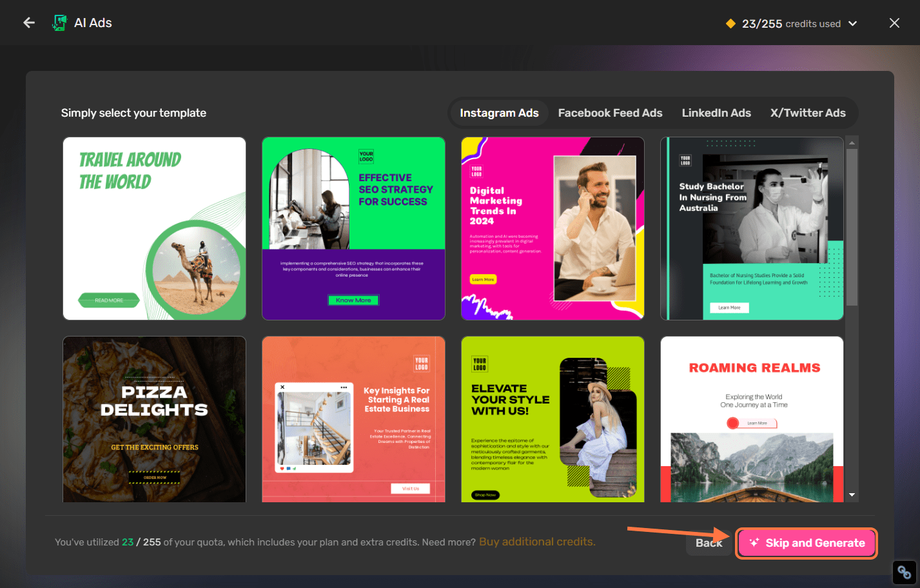Image resolution: width=920 pixels, height=588 pixels.
Task: Click the Skip and Generate button
Action: click(806, 543)
